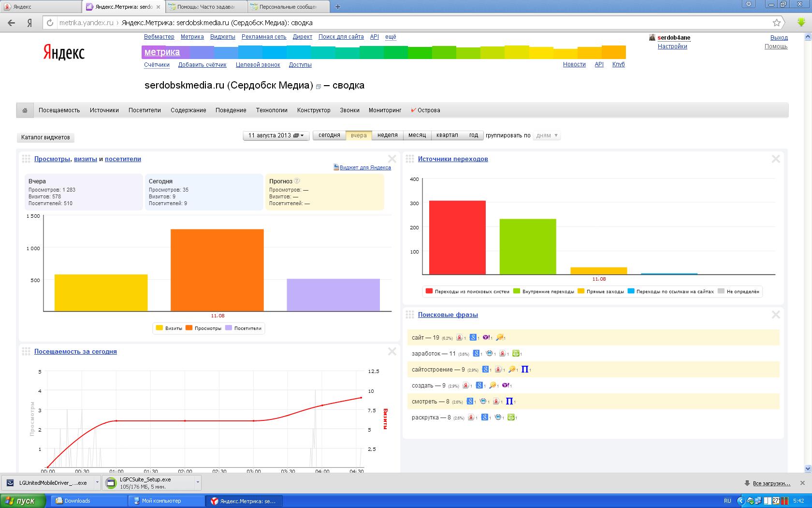Click browser back arrow button
The height and width of the screenshot is (508, 812).
click(x=12, y=23)
